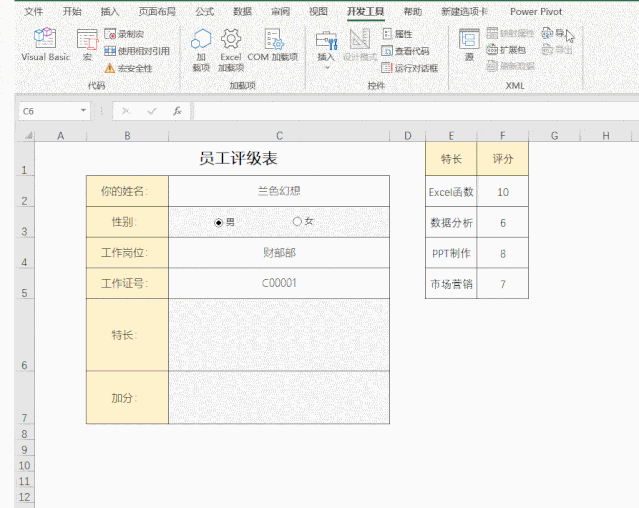The height and width of the screenshot is (508, 639).
Task: Open control 属性 properties
Action: [397, 34]
